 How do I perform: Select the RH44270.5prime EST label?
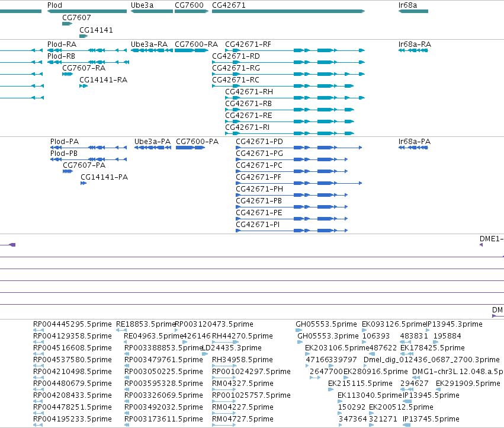(x=242, y=336)
